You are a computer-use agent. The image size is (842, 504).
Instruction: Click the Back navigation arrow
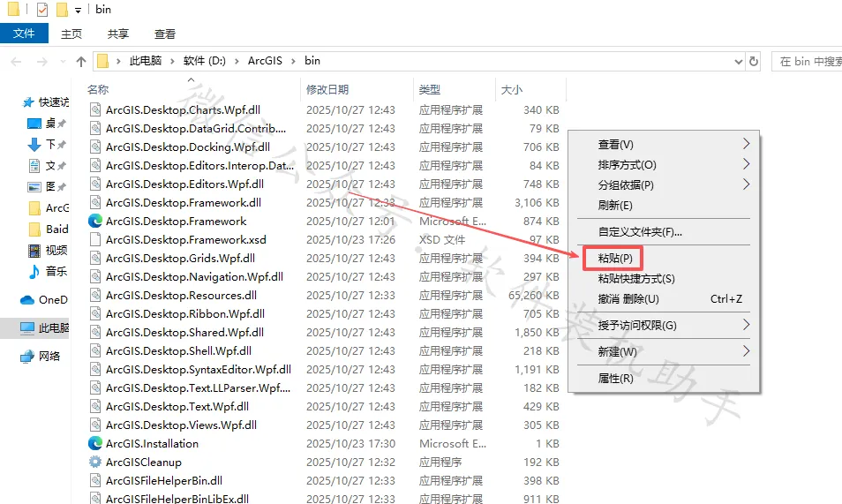coord(16,62)
